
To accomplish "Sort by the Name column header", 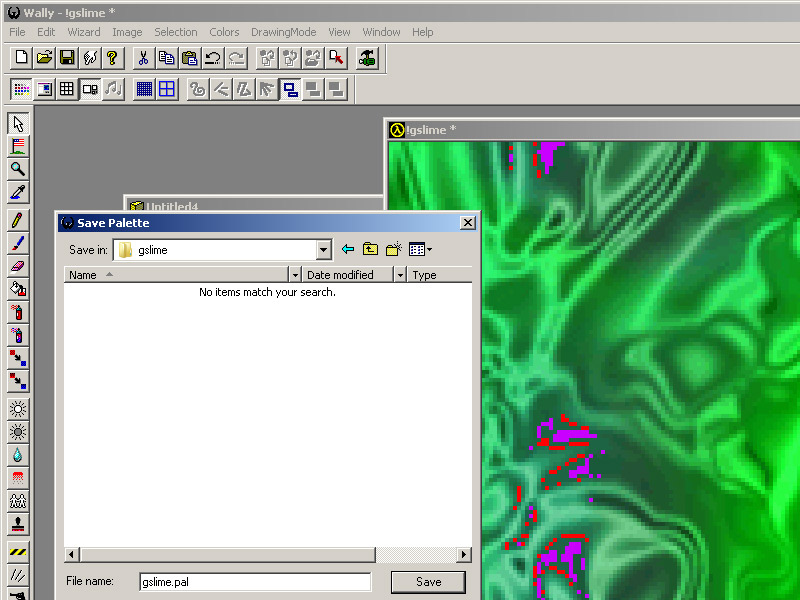I will pyautogui.click(x=176, y=275).
